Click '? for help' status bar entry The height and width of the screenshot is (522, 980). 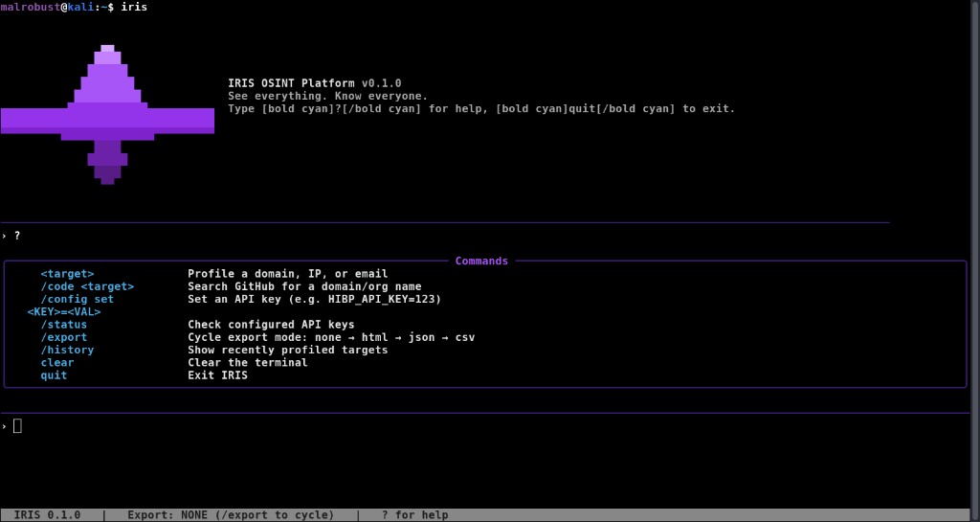tap(415, 515)
